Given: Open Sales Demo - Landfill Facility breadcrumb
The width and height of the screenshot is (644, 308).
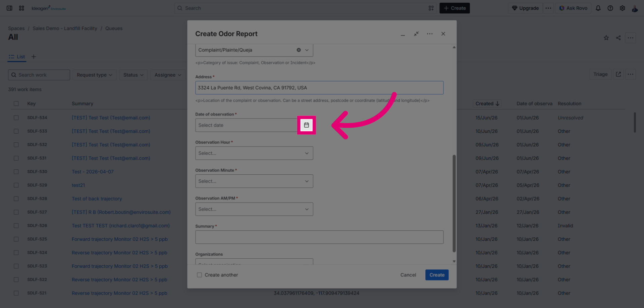Looking at the screenshot, I should [65, 29].
